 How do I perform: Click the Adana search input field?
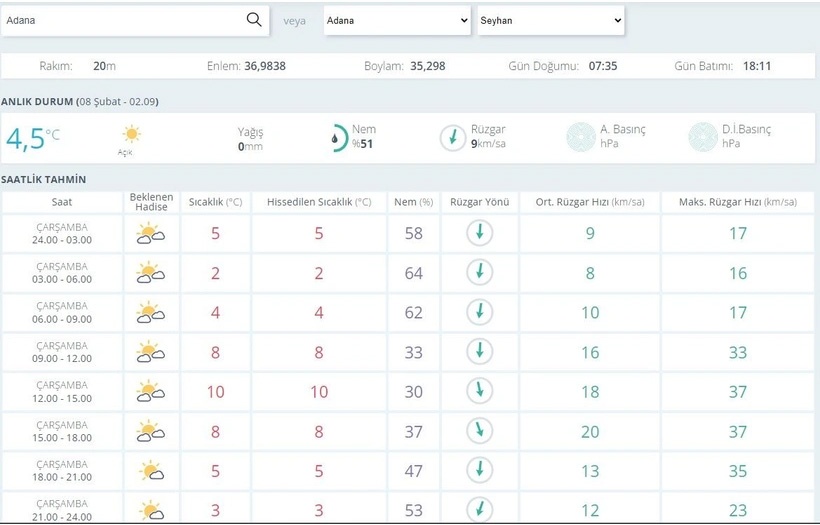click(122, 20)
